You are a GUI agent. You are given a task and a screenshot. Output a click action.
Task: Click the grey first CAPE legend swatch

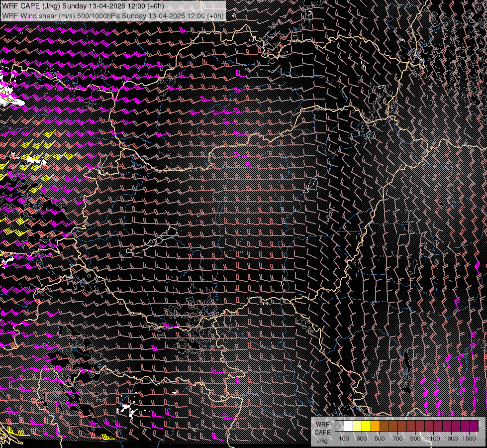[339, 426]
